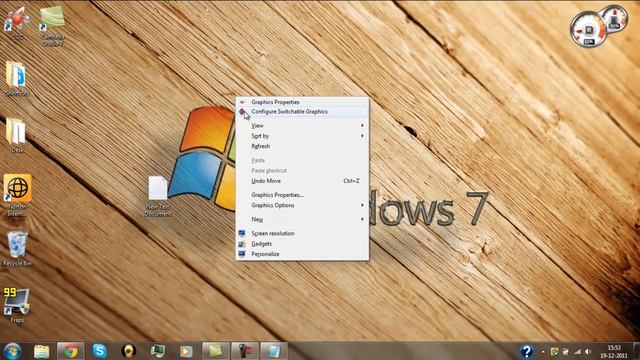This screenshot has height=360, width=640.
Task: Open Personalize from the context menu
Action: [x=302, y=253]
